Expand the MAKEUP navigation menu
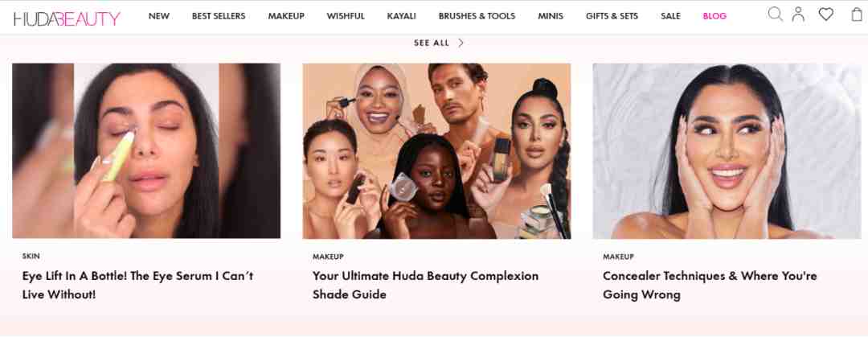The width and height of the screenshot is (868, 337). [286, 16]
